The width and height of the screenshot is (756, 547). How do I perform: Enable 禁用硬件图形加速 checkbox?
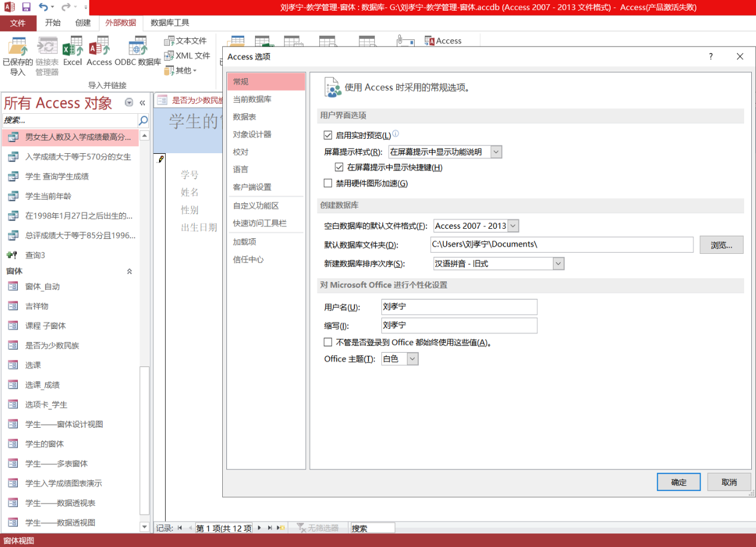(328, 184)
